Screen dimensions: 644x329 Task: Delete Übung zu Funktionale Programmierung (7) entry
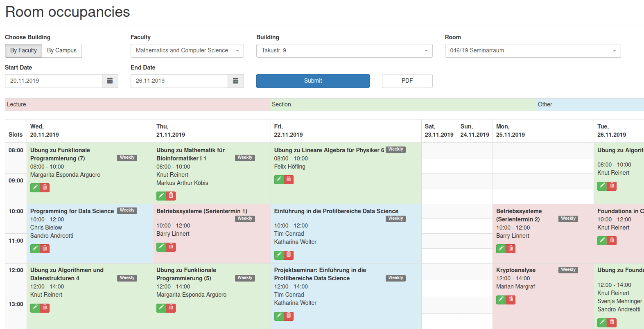click(45, 187)
